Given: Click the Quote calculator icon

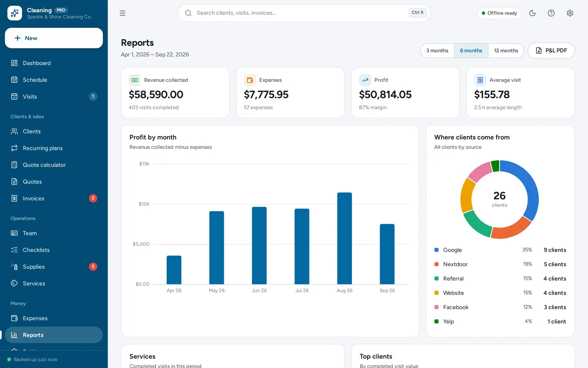Looking at the screenshot, I should coord(14,165).
